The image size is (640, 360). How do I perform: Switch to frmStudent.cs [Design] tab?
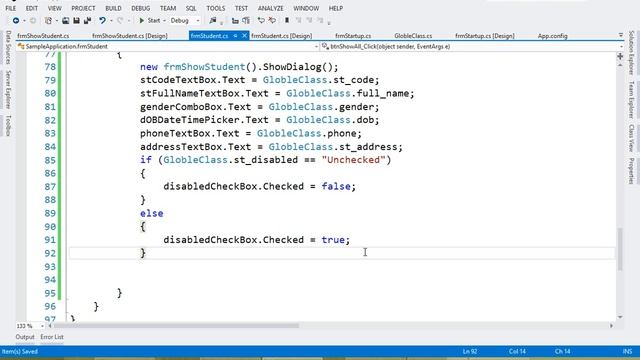tap(282, 36)
